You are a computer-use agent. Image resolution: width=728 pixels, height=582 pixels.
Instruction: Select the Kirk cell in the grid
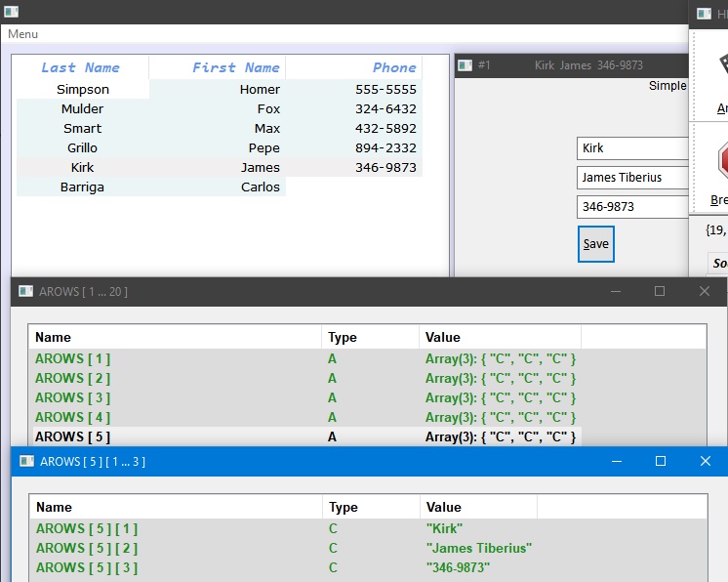83,167
